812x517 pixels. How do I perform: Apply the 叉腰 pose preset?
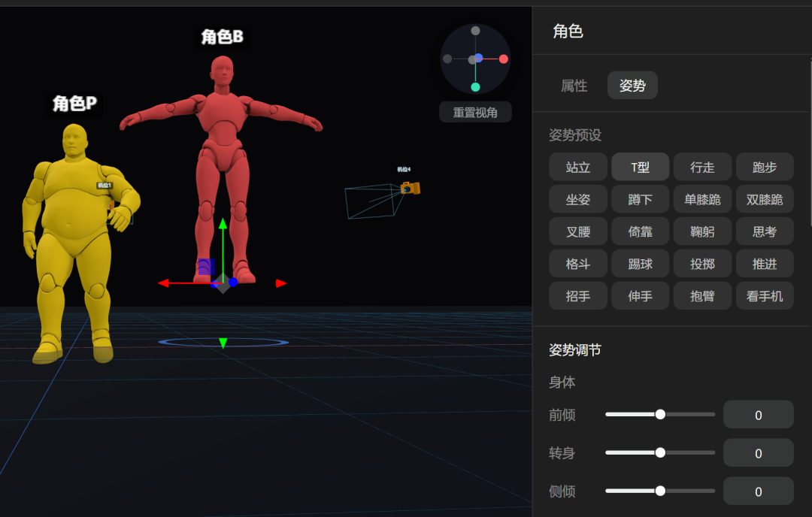tap(578, 231)
